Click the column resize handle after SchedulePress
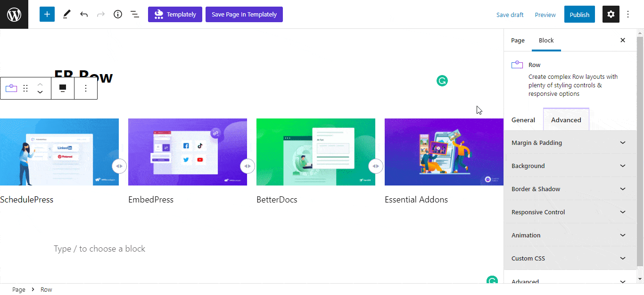This screenshot has width=644, height=295. click(119, 166)
